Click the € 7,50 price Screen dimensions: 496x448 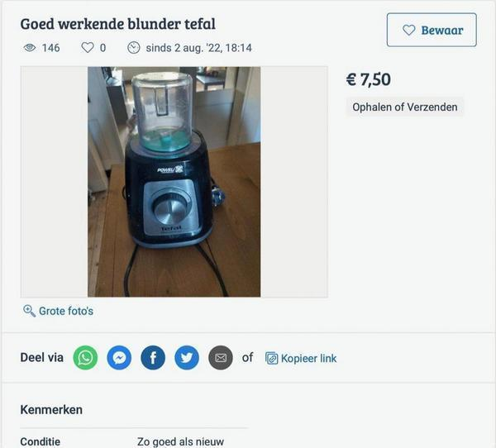369,79
